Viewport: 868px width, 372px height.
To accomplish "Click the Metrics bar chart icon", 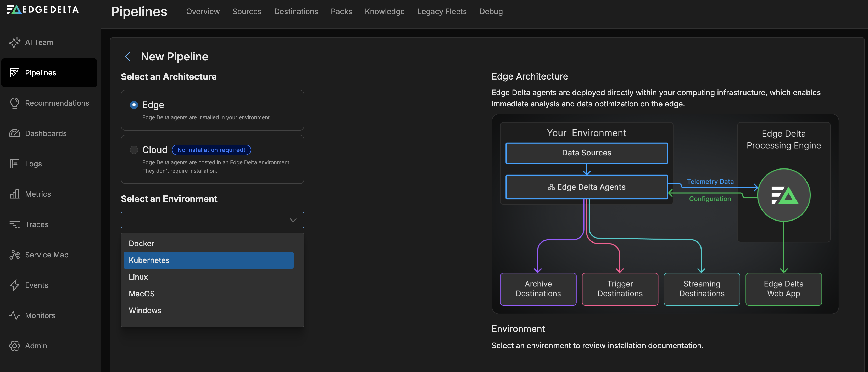I will tap(14, 194).
